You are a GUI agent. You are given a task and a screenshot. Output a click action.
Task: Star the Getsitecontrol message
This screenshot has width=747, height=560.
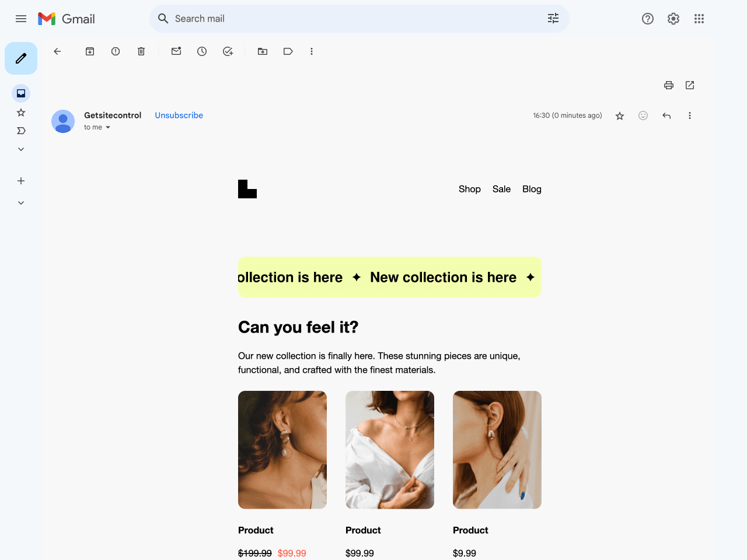pos(620,116)
